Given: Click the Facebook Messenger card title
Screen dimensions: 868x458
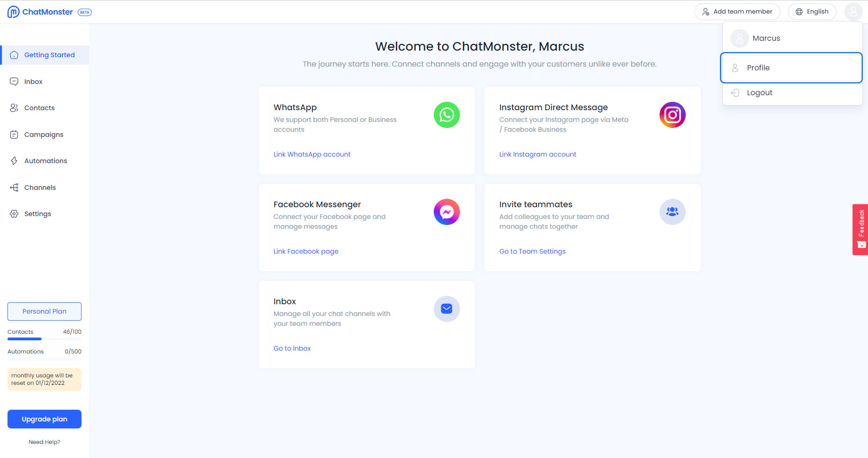Looking at the screenshot, I should [x=317, y=204].
